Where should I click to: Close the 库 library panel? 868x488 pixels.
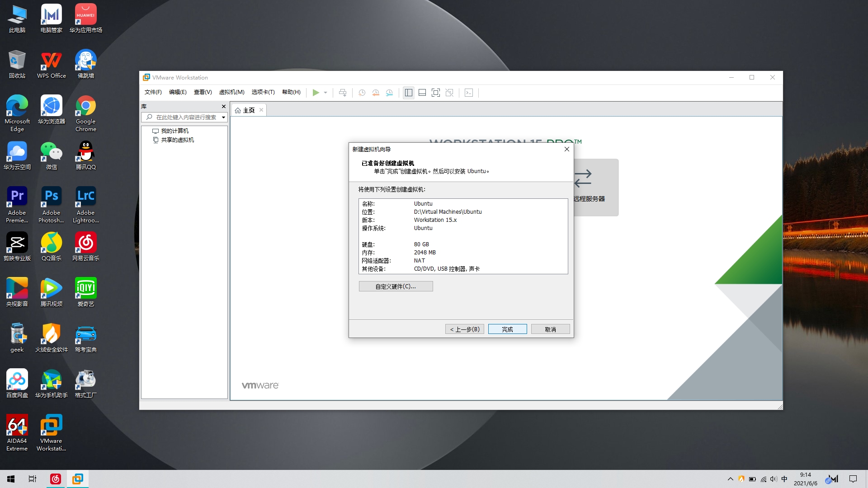223,107
